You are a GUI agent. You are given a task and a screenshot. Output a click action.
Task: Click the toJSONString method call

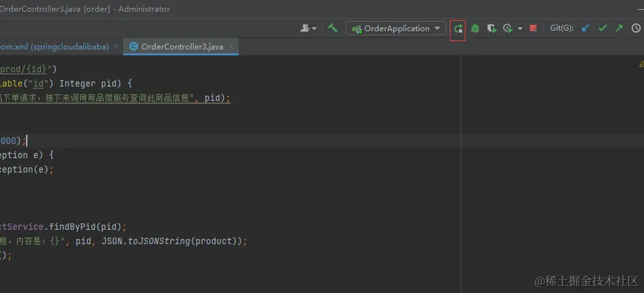159,242
